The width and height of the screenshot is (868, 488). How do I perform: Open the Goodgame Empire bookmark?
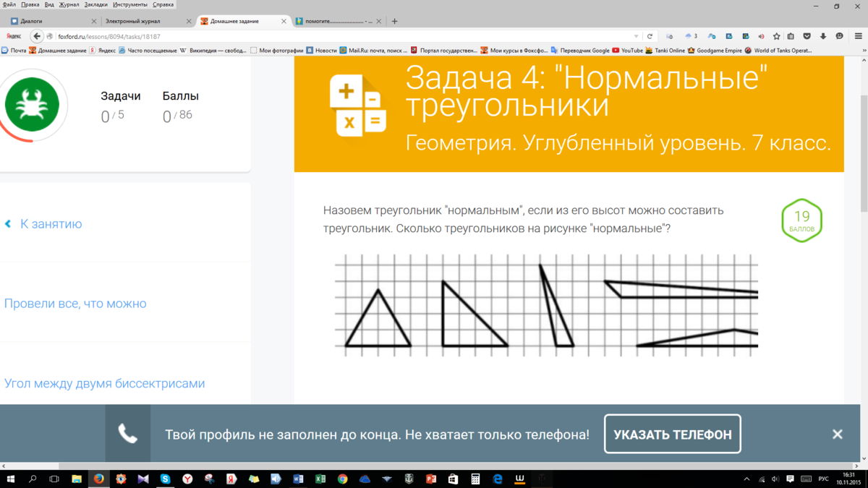pyautogui.click(x=715, y=51)
